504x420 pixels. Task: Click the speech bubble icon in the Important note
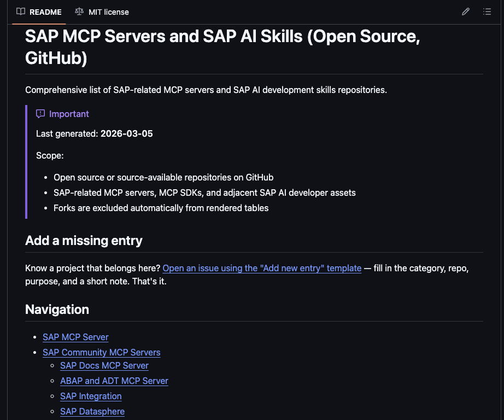point(40,114)
